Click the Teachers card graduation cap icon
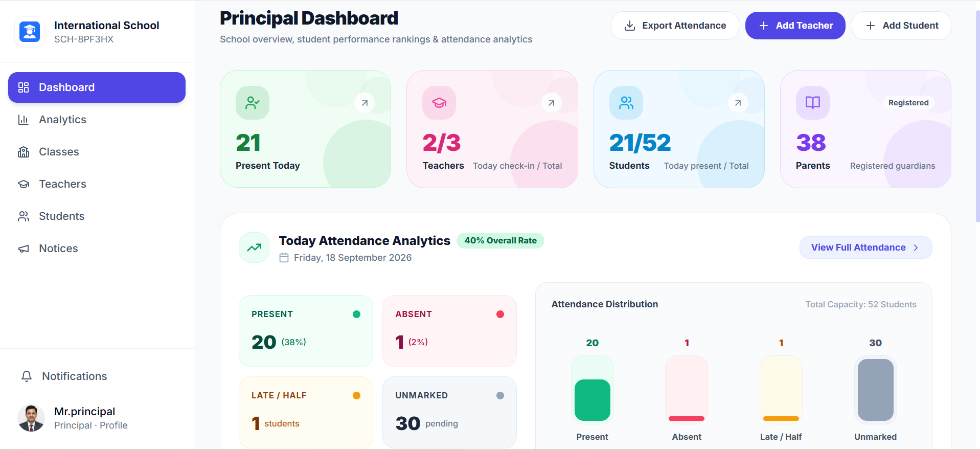 point(439,103)
